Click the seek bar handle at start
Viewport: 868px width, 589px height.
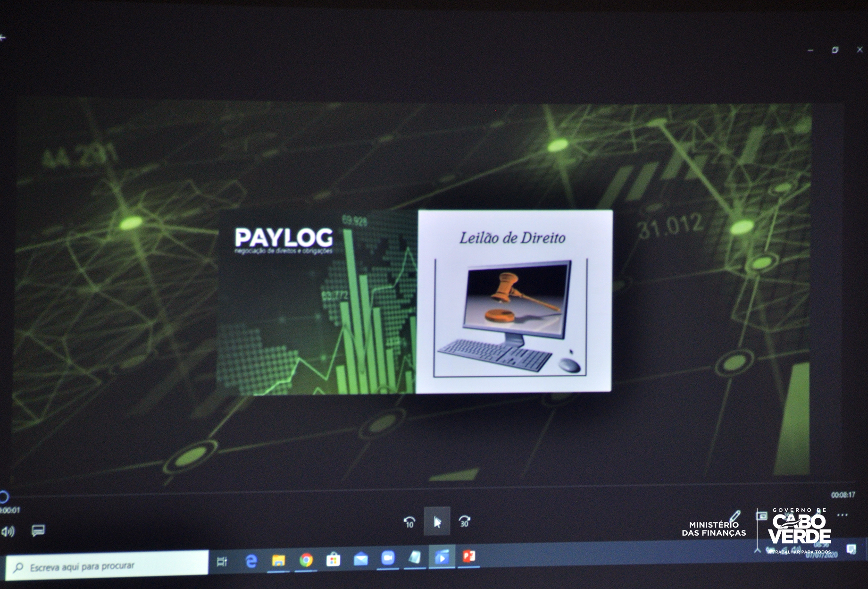click(x=3, y=496)
